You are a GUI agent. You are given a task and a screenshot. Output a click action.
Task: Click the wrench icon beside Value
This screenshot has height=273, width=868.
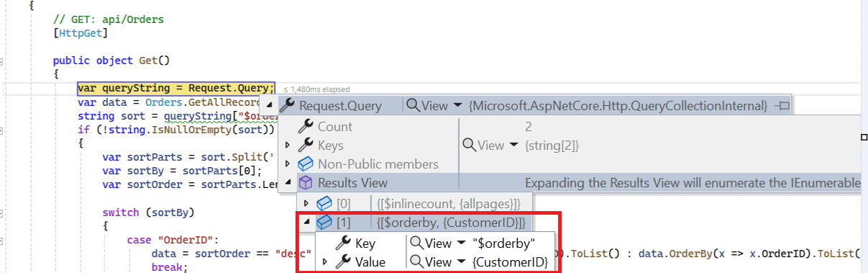point(343,261)
